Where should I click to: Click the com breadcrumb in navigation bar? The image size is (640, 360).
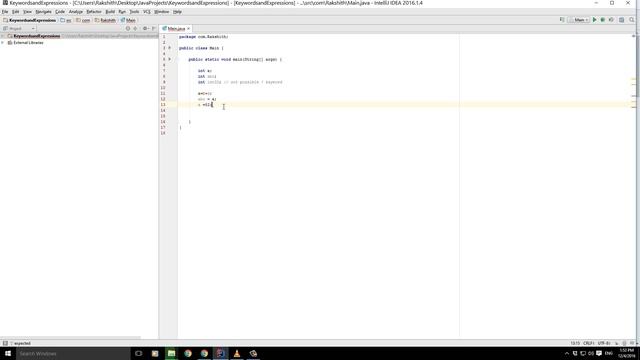pyautogui.click(x=83, y=20)
